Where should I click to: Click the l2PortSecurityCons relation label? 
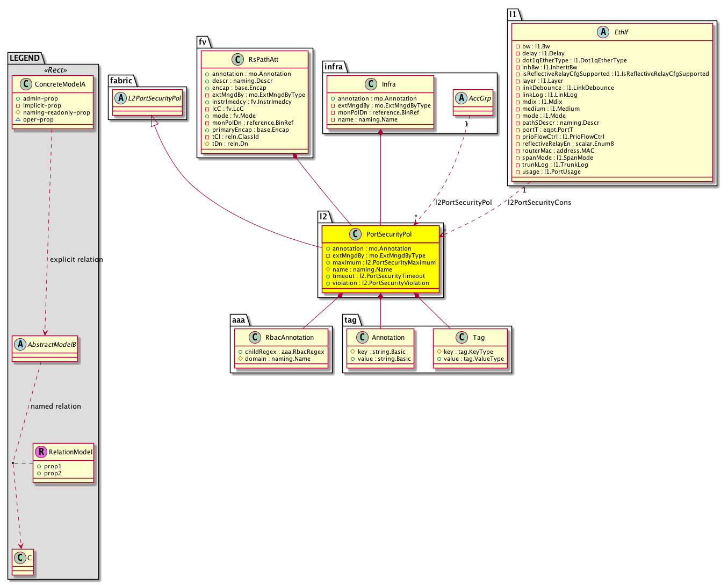539,203
